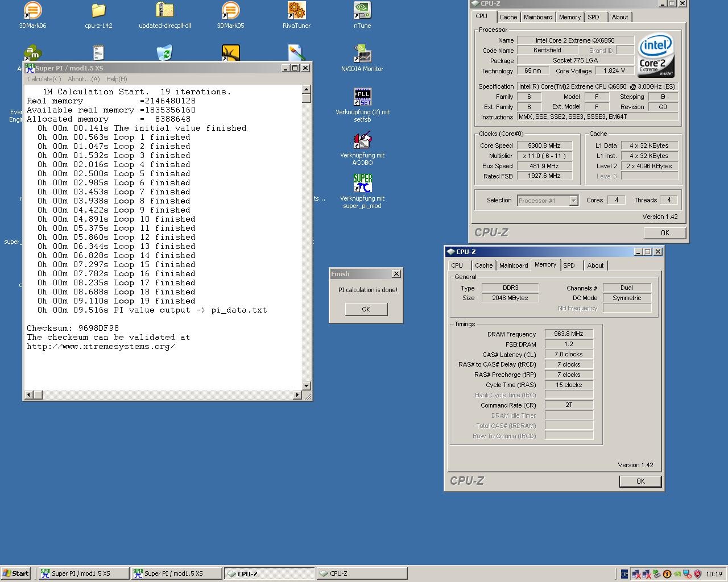728x582 pixels.
Task: Open the Windows Start menu
Action: point(16,573)
